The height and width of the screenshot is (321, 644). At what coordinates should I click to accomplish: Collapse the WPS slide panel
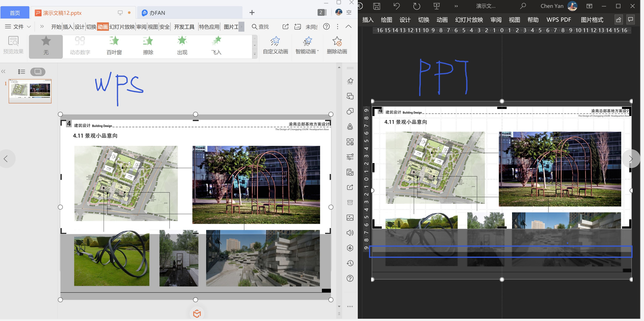tap(3, 72)
